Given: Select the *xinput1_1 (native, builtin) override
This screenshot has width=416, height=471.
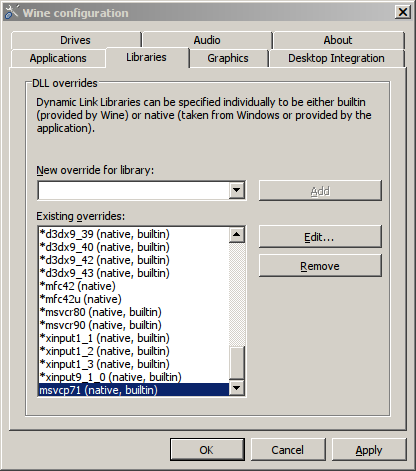Looking at the screenshot, I should click(x=134, y=338).
